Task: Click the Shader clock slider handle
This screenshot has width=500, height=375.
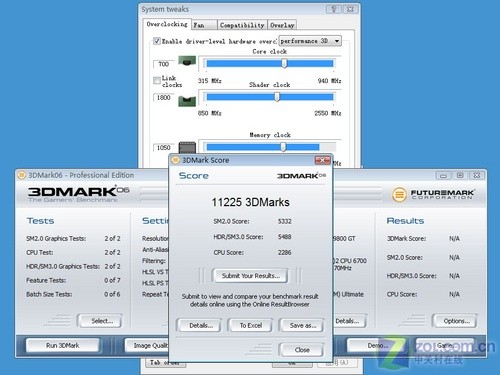Action: (277, 97)
